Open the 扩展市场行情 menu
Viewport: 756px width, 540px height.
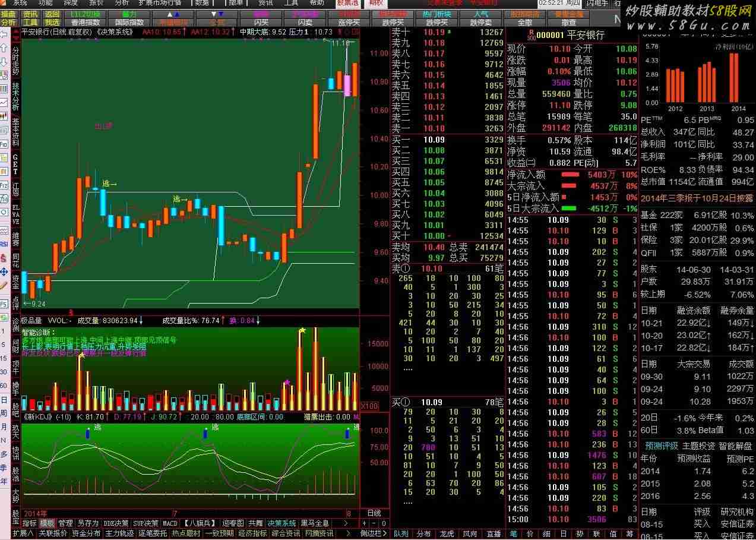tap(160, 3)
